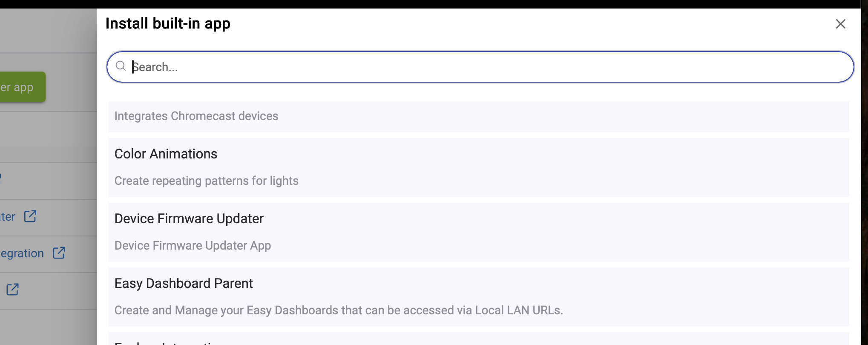The height and width of the screenshot is (345, 868).
Task: Select the Integrates Chromecast devices entry
Action: pyautogui.click(x=479, y=116)
